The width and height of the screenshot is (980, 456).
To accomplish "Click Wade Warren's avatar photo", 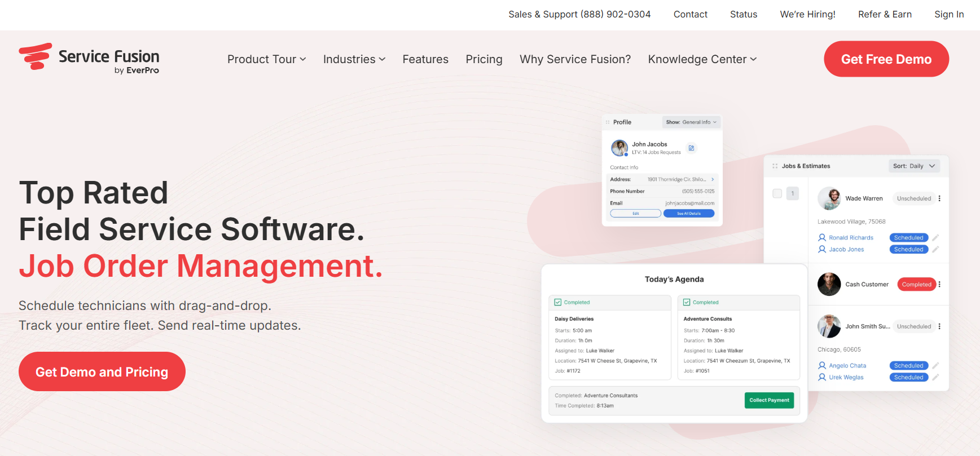I will [829, 198].
